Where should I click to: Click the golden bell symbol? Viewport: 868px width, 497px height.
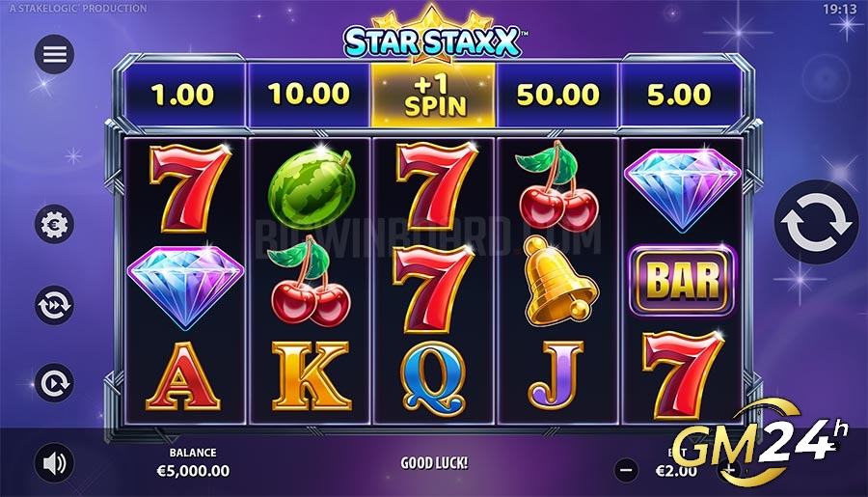[559, 281]
